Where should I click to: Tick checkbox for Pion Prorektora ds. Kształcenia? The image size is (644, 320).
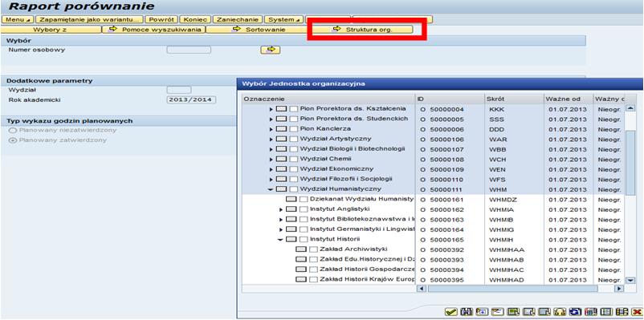[x=293, y=109]
